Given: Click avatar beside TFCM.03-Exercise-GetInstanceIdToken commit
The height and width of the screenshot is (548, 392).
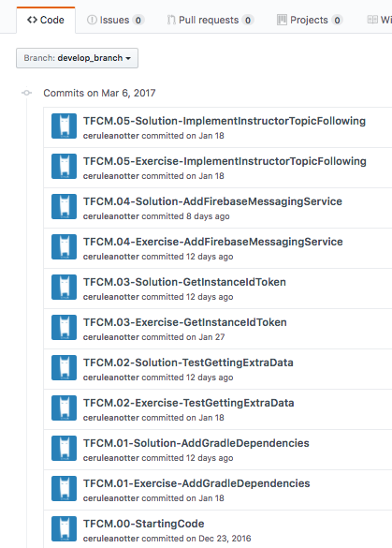Looking at the screenshot, I should click(65, 328).
